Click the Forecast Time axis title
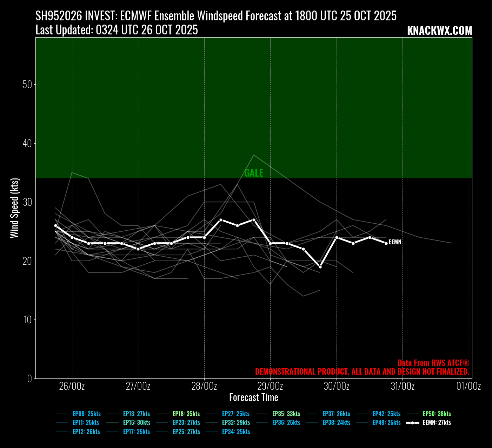 point(254,397)
